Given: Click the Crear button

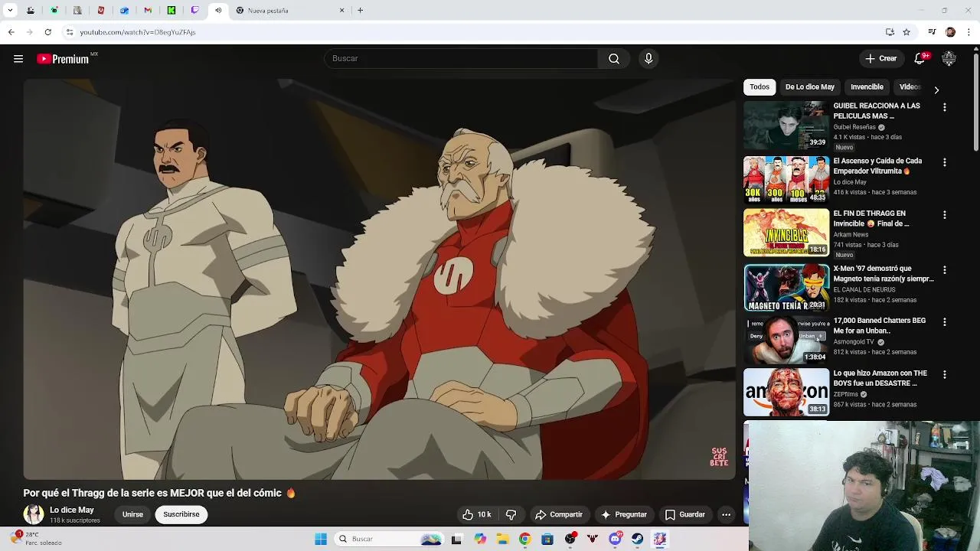Looking at the screenshot, I should tap(880, 59).
